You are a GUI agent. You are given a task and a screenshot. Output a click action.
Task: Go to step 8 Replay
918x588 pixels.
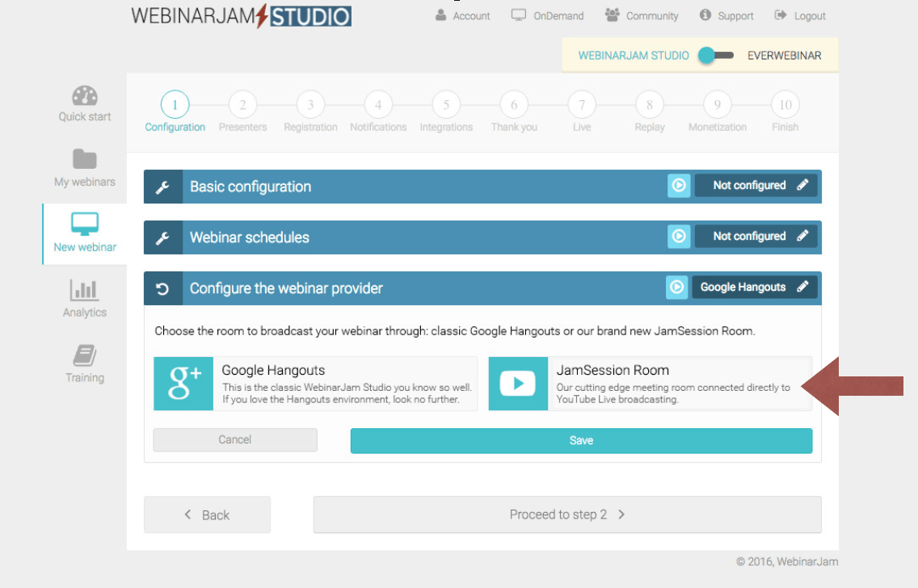click(650, 111)
